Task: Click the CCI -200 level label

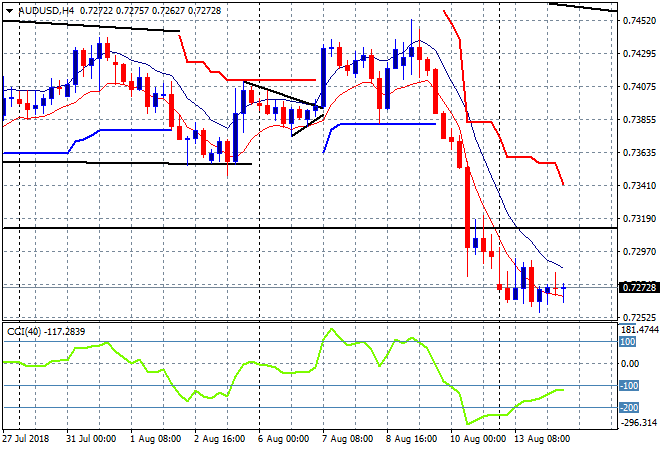Action: 630,407
